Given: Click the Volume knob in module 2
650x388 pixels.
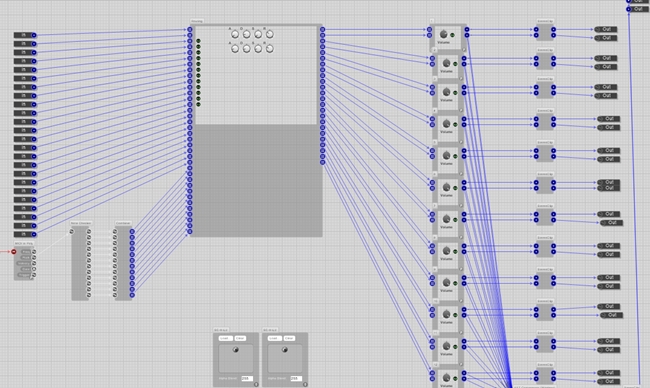Looking at the screenshot, I should tap(446, 63).
